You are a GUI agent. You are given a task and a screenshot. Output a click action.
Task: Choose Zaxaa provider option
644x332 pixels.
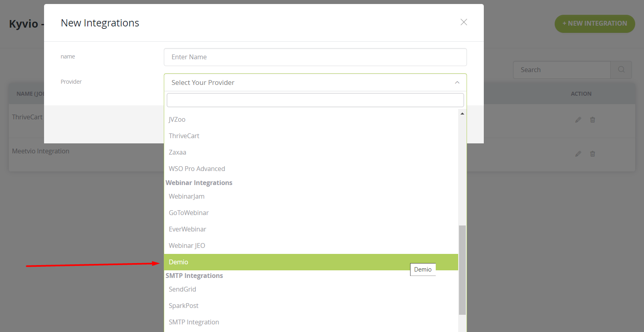click(x=311, y=152)
